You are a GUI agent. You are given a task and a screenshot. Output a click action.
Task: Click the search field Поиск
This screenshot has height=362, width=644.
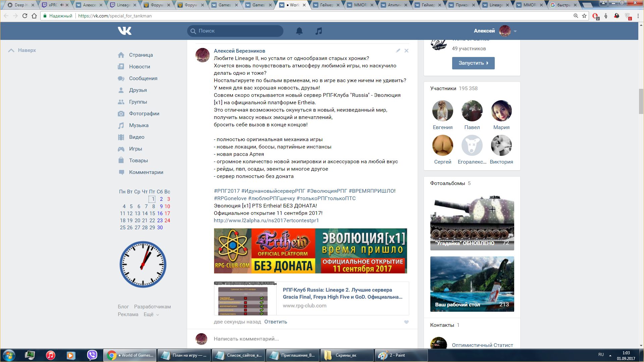[x=235, y=31]
